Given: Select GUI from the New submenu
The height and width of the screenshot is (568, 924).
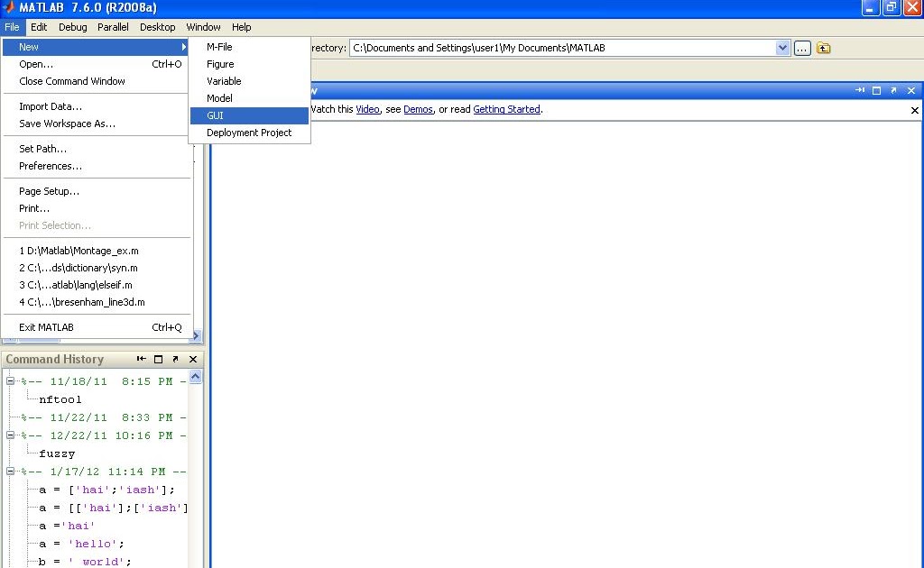Looking at the screenshot, I should coord(215,115).
